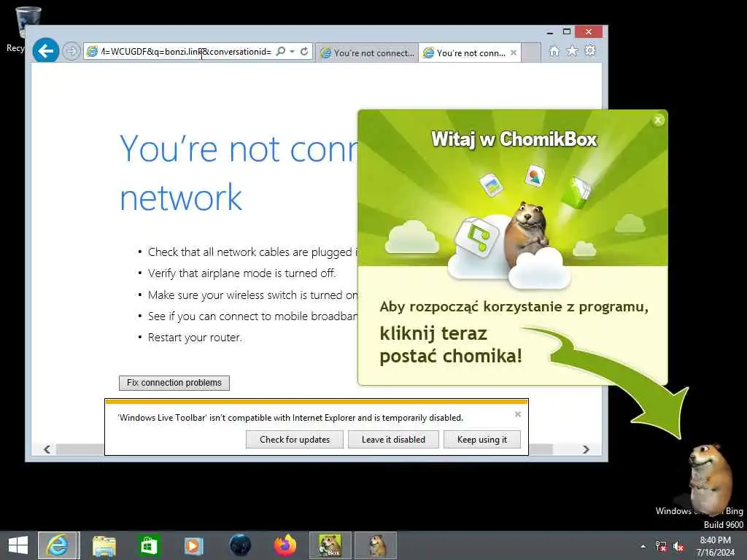The height and width of the screenshot is (560, 747).
Task: Click "Check for updates" in notification bar
Action: tap(295, 440)
